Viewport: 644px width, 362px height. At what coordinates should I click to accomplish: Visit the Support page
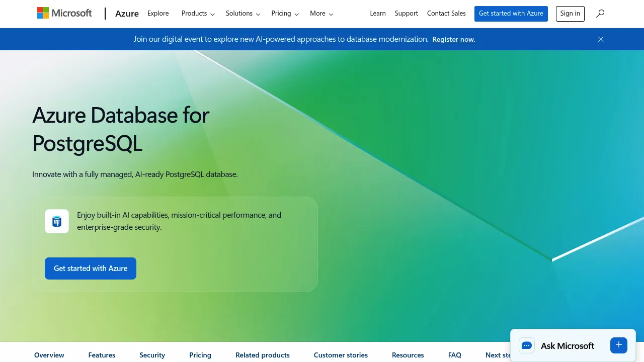pyautogui.click(x=407, y=14)
